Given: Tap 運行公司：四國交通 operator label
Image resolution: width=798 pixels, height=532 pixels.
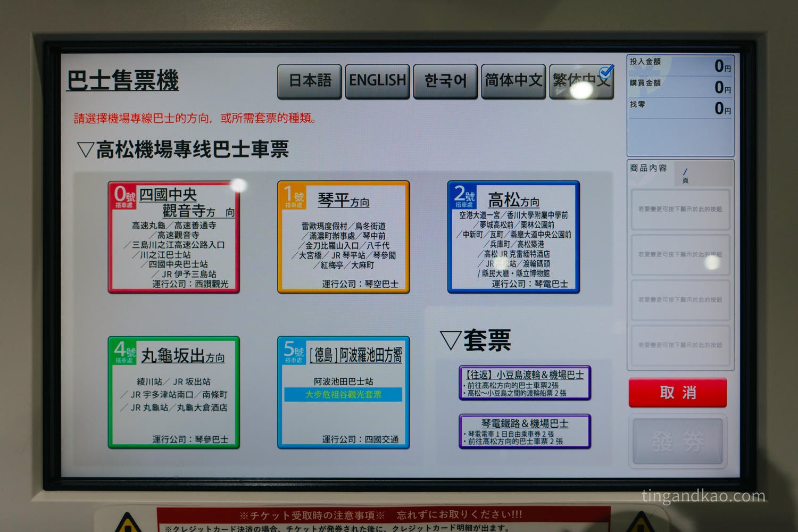Looking at the screenshot, I should pos(360,439).
